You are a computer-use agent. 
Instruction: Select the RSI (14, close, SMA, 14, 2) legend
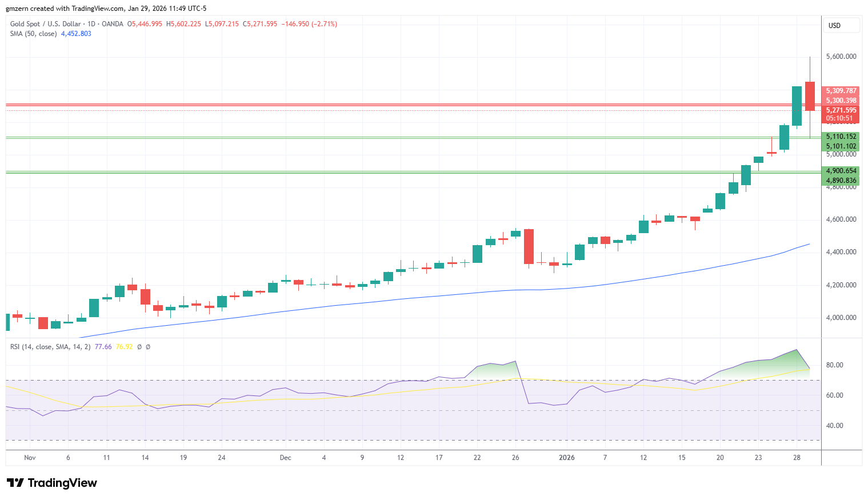(50, 347)
